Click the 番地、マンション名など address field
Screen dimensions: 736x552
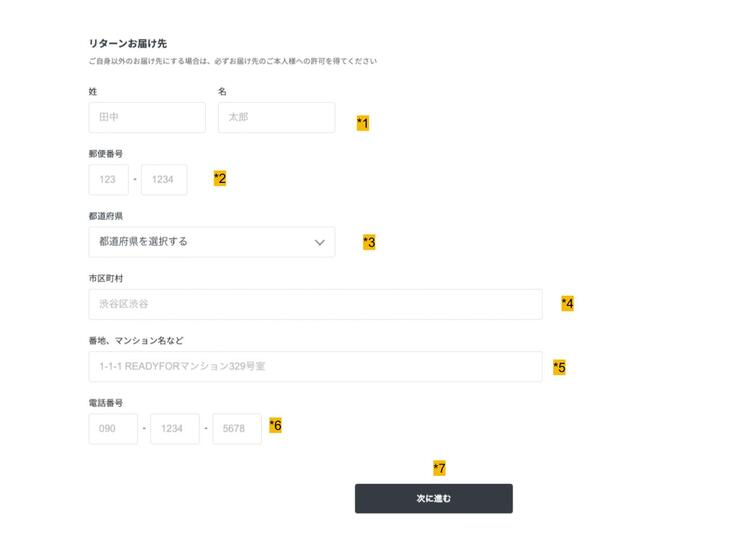tap(315, 366)
